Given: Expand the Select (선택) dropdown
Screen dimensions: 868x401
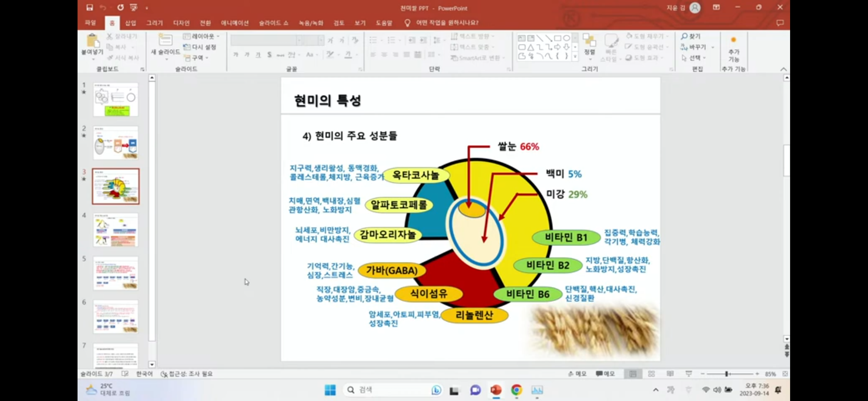Looking at the screenshot, I should click(x=694, y=58).
